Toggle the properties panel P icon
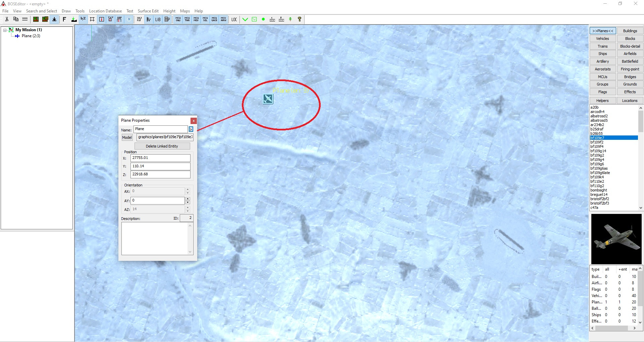Viewport: 644px width, 342px height. pyautogui.click(x=167, y=19)
